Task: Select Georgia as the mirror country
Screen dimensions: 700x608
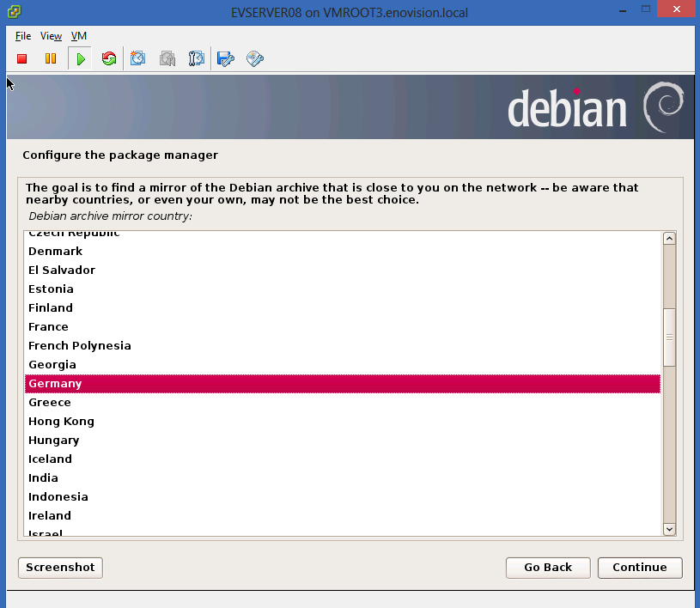Action: point(343,365)
